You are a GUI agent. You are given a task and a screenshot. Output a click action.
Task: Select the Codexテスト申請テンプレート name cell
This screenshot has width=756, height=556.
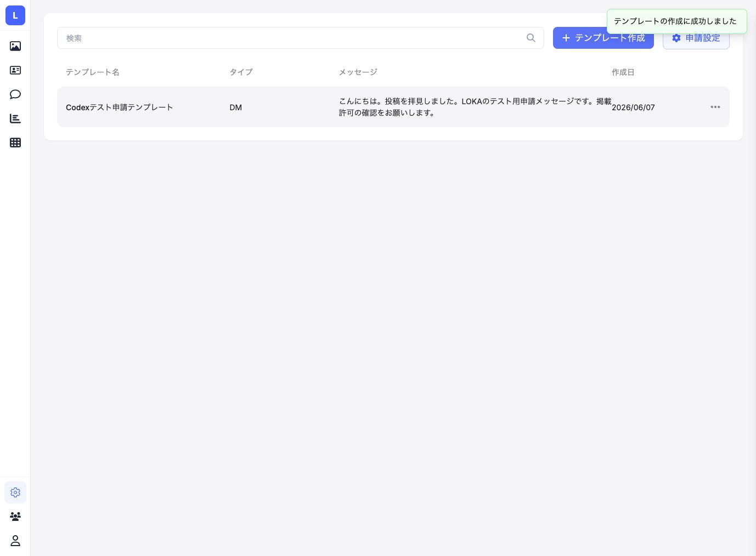[120, 107]
